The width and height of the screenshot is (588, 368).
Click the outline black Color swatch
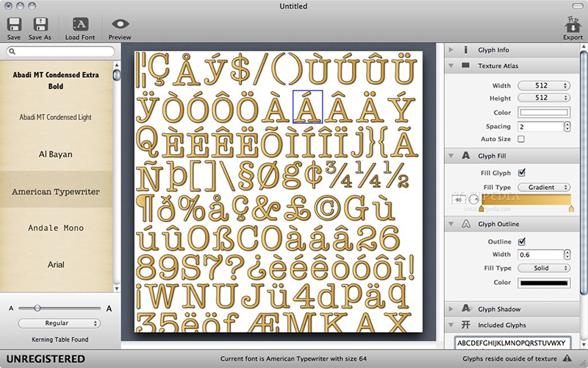tap(544, 283)
